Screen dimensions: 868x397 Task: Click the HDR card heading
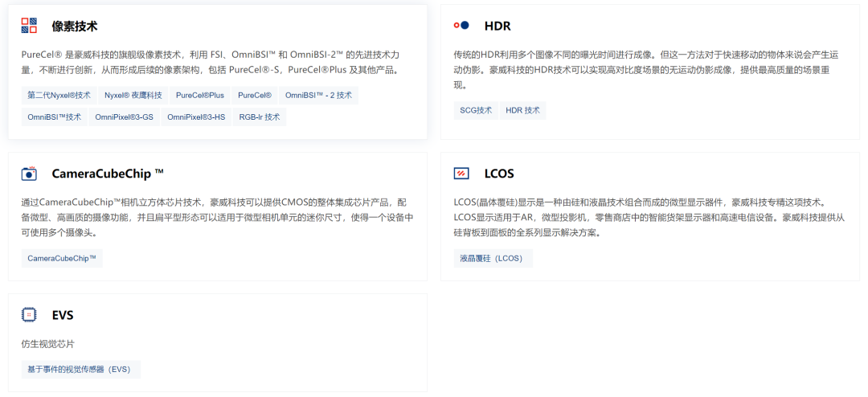(x=497, y=26)
